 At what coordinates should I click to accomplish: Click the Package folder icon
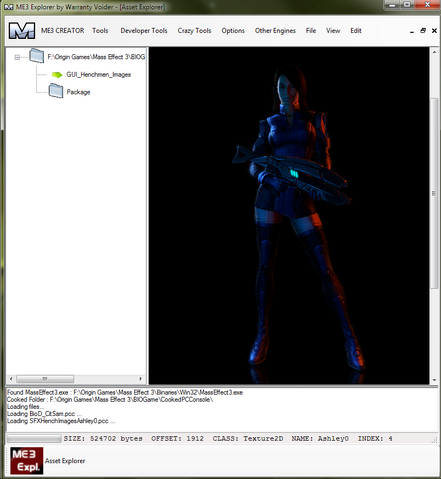point(56,91)
